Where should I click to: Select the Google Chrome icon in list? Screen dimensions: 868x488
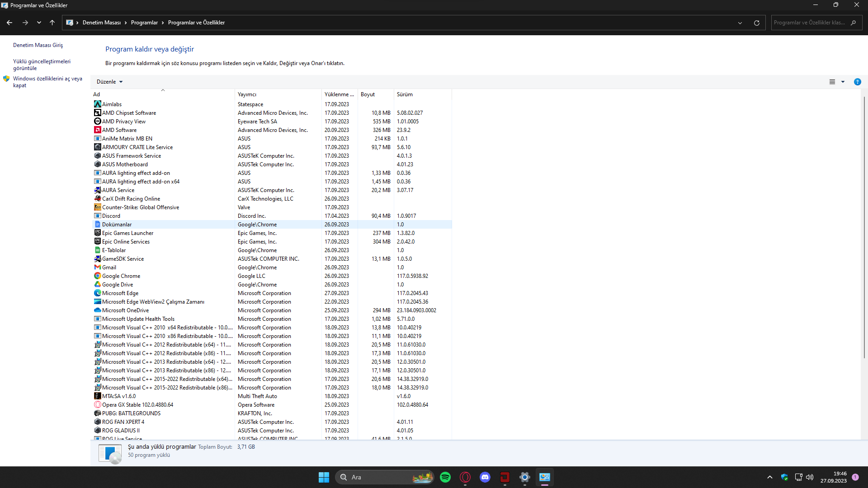(97, 276)
